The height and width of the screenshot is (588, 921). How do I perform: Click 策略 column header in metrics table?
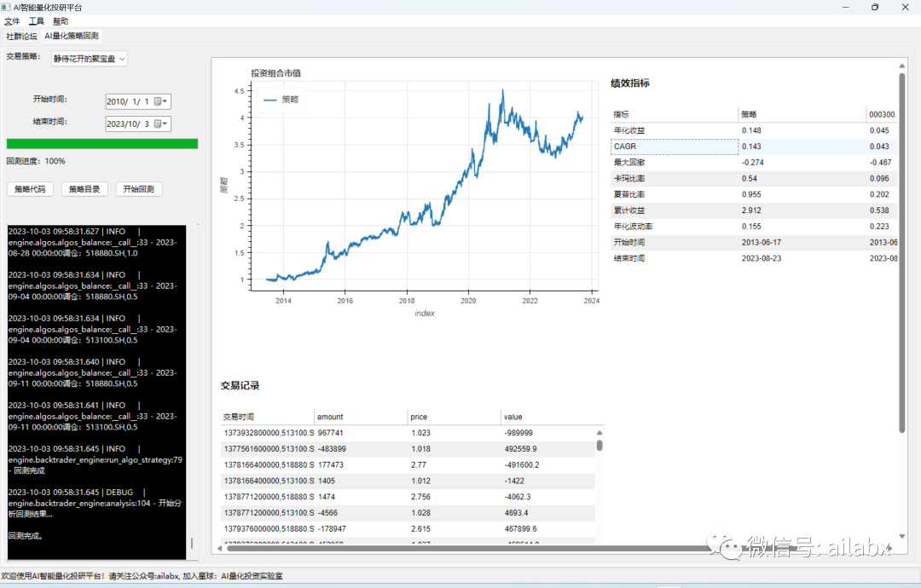click(802, 114)
